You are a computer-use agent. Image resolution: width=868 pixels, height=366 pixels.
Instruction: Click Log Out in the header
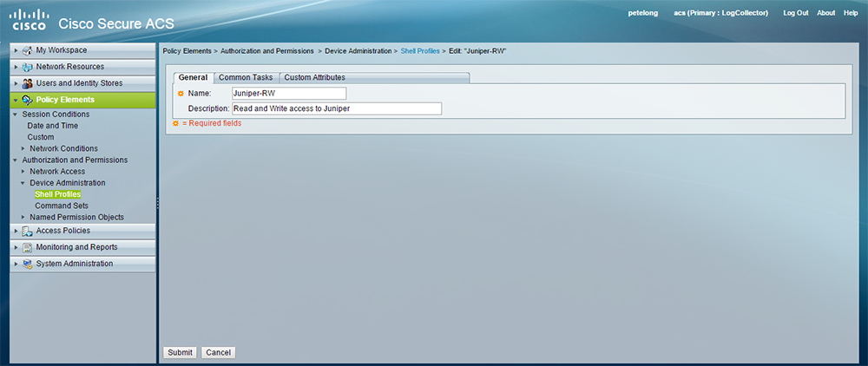click(x=795, y=13)
